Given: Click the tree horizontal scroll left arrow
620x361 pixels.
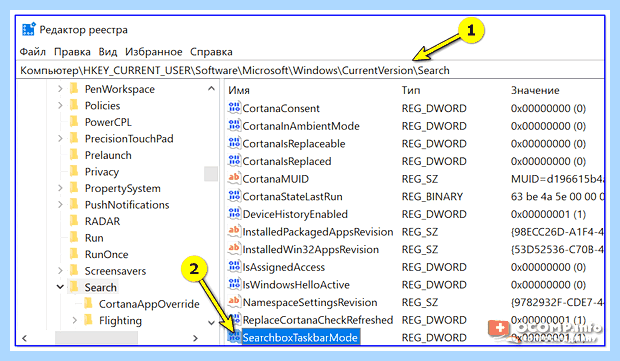Looking at the screenshot, I should [x=25, y=338].
